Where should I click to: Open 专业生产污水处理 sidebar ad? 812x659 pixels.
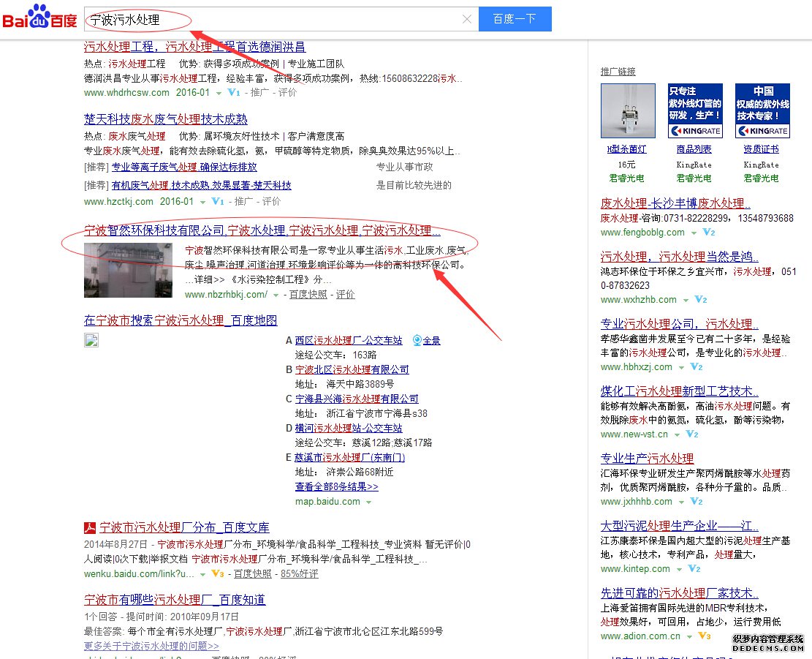tap(648, 459)
